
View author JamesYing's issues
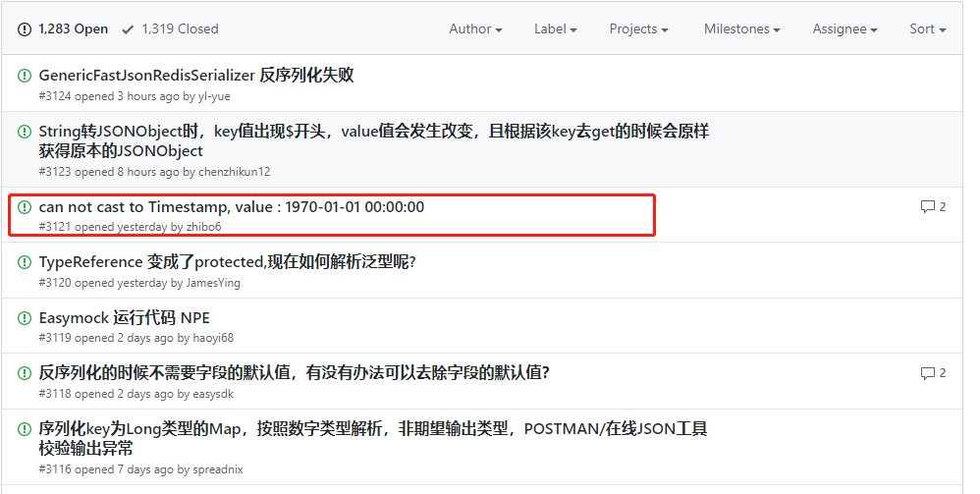pos(213,283)
